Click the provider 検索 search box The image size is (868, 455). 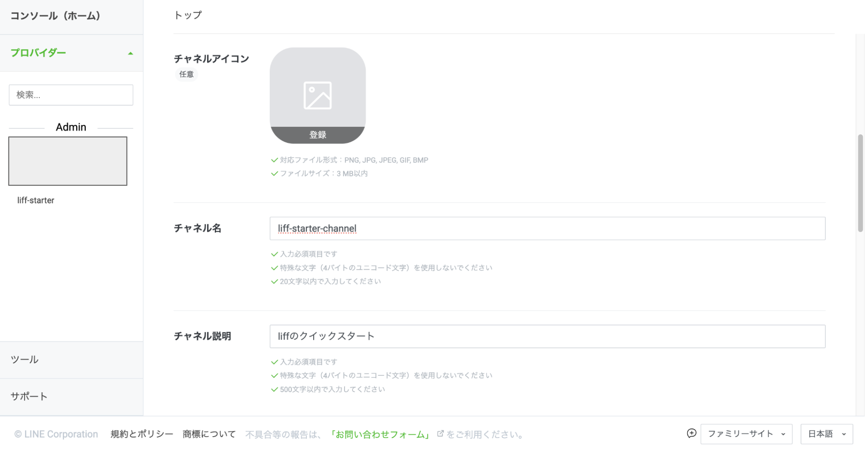click(x=71, y=95)
